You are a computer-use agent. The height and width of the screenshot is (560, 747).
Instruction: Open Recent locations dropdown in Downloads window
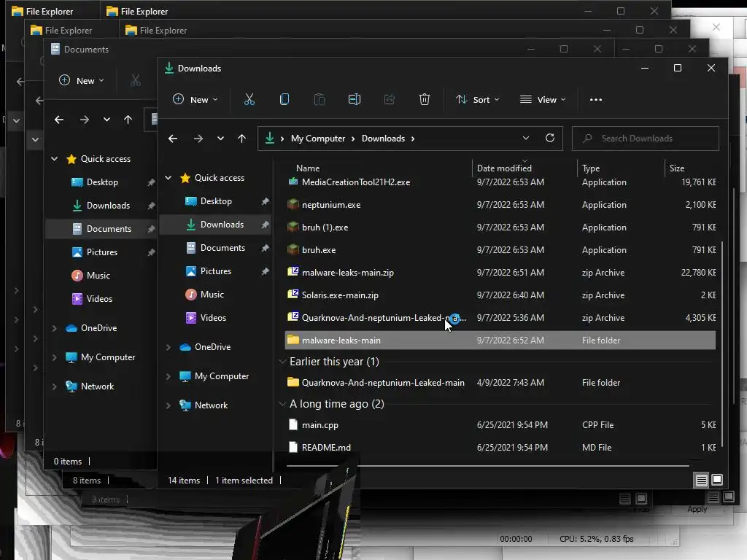pyautogui.click(x=220, y=139)
